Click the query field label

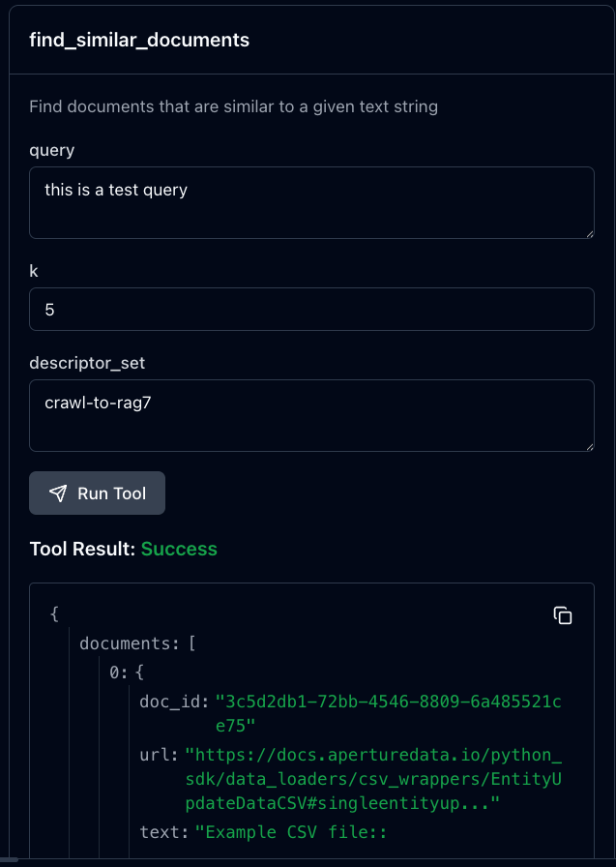(x=52, y=150)
